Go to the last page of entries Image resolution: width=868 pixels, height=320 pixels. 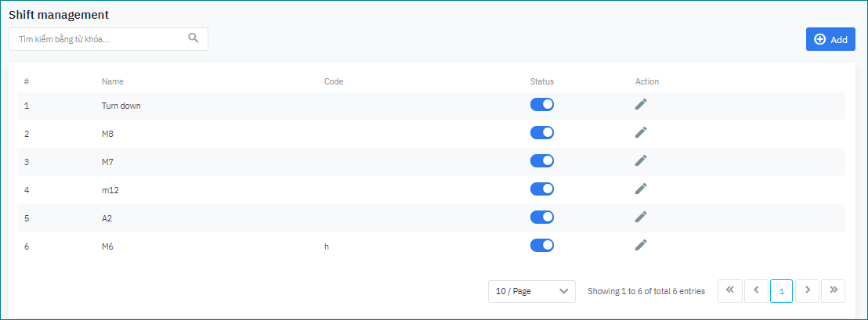pyautogui.click(x=834, y=290)
